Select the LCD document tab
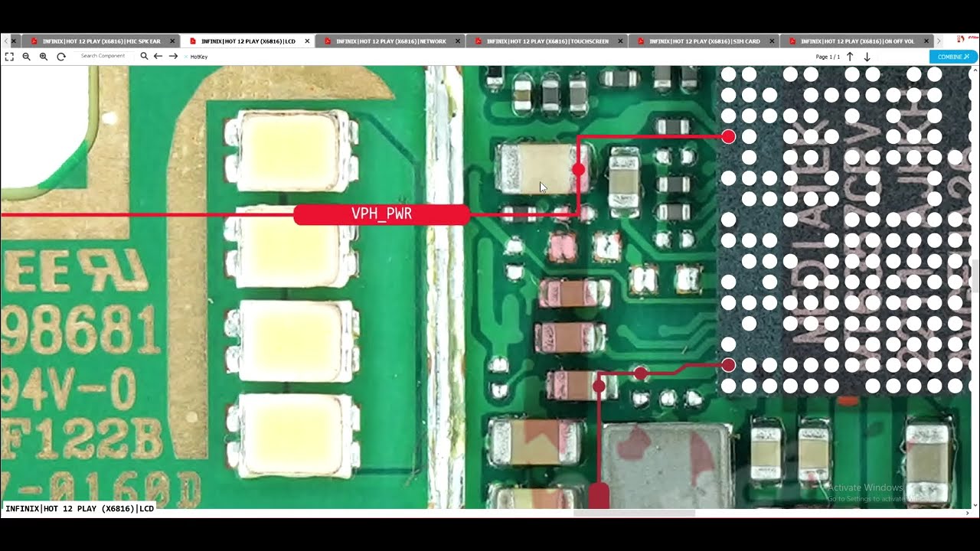 point(248,41)
